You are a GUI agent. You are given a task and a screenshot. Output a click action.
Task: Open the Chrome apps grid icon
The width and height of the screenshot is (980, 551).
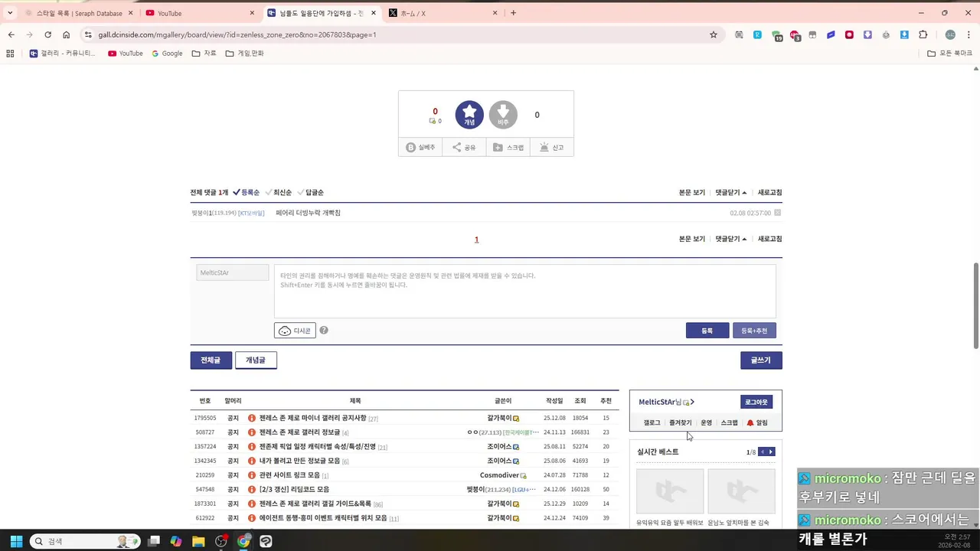(10, 54)
